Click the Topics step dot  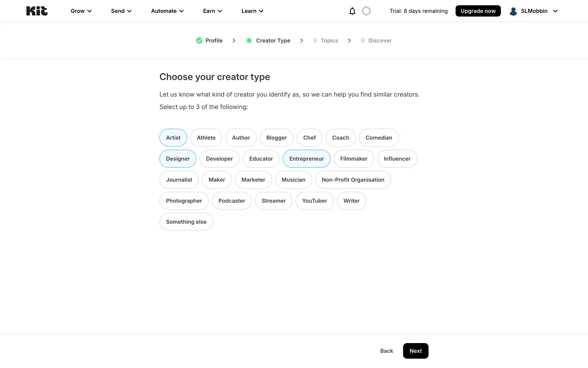315,40
